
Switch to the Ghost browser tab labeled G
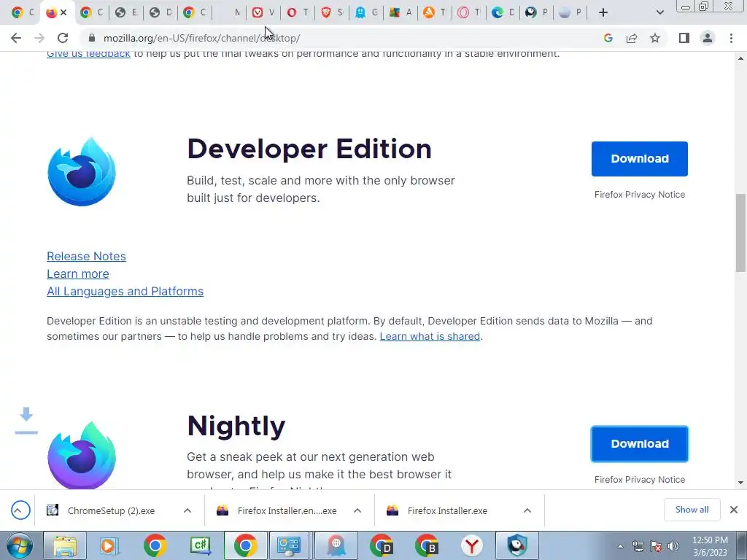[366, 12]
